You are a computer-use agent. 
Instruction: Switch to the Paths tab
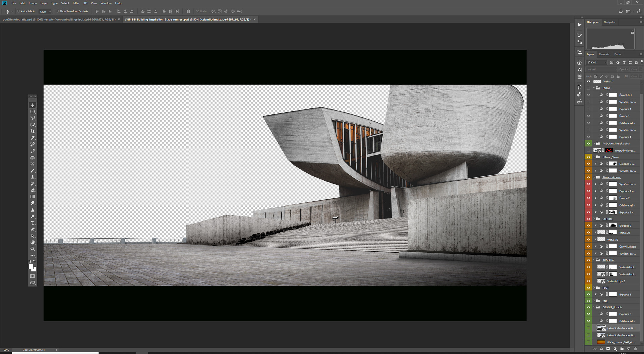(618, 54)
